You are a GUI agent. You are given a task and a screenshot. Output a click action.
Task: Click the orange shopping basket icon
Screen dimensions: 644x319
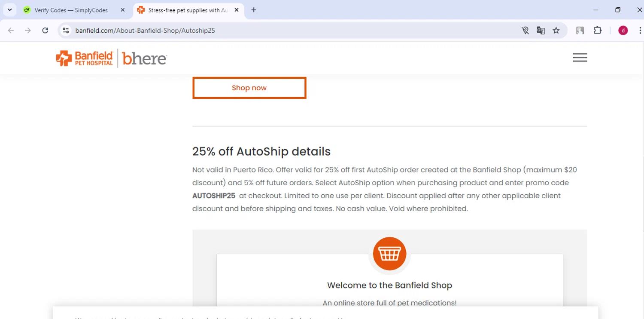[x=389, y=254]
